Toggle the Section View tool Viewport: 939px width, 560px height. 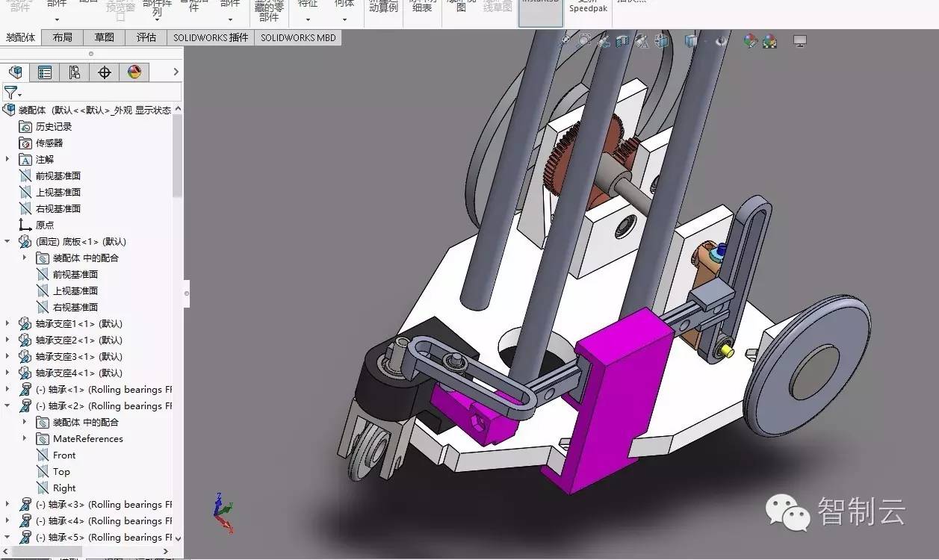point(622,41)
